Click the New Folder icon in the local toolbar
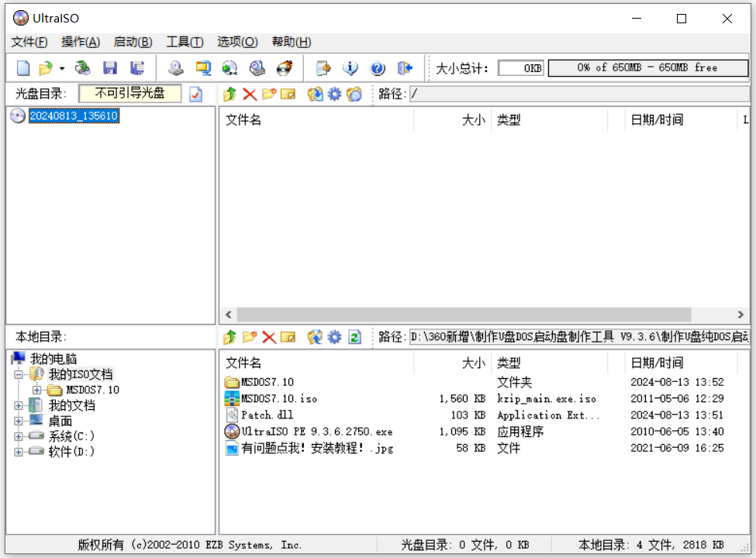 (x=249, y=337)
